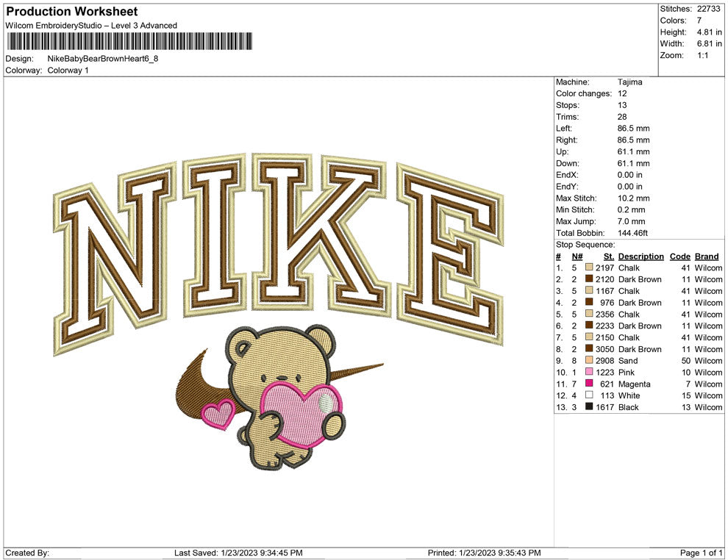Click the Description column header

[x=640, y=256]
